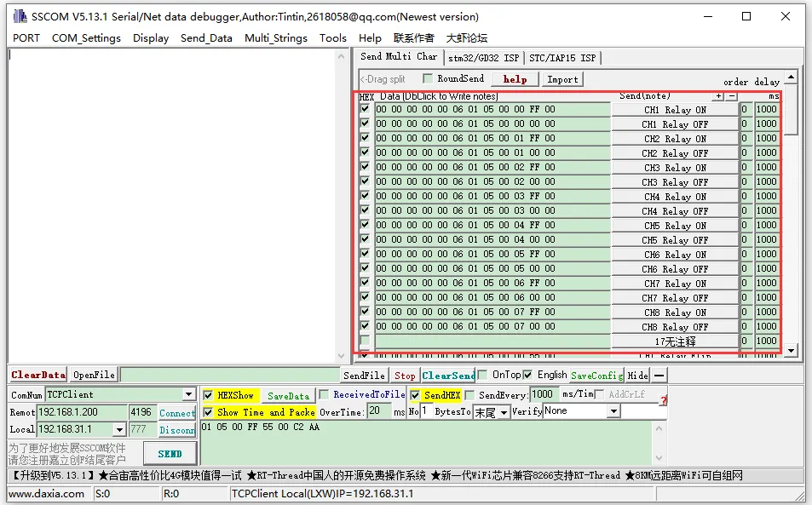812x505 pixels.
Task: Open the Tools menu
Action: pos(332,37)
